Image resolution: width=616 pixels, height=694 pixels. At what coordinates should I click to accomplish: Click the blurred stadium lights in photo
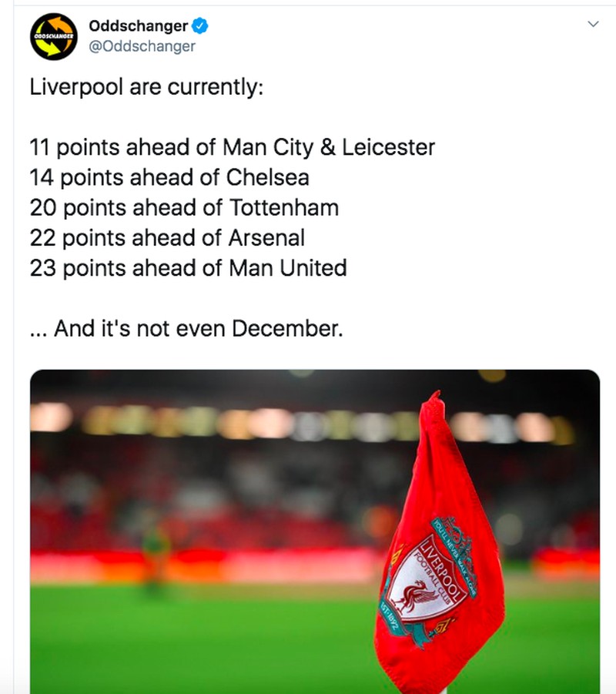231,421
